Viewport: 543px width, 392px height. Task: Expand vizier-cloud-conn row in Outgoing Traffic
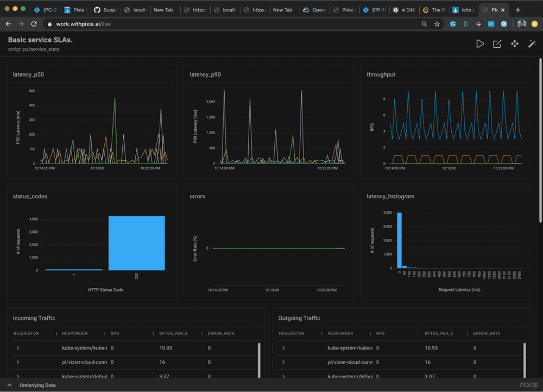coord(283,362)
